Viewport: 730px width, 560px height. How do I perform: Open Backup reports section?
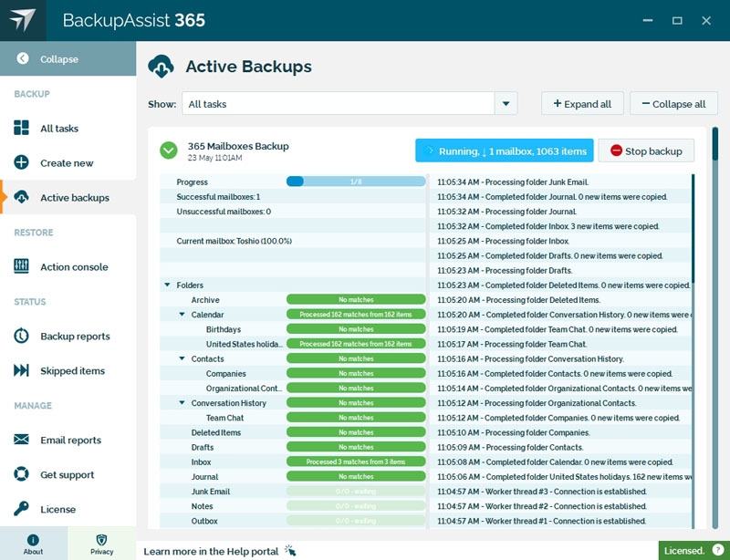pos(75,337)
